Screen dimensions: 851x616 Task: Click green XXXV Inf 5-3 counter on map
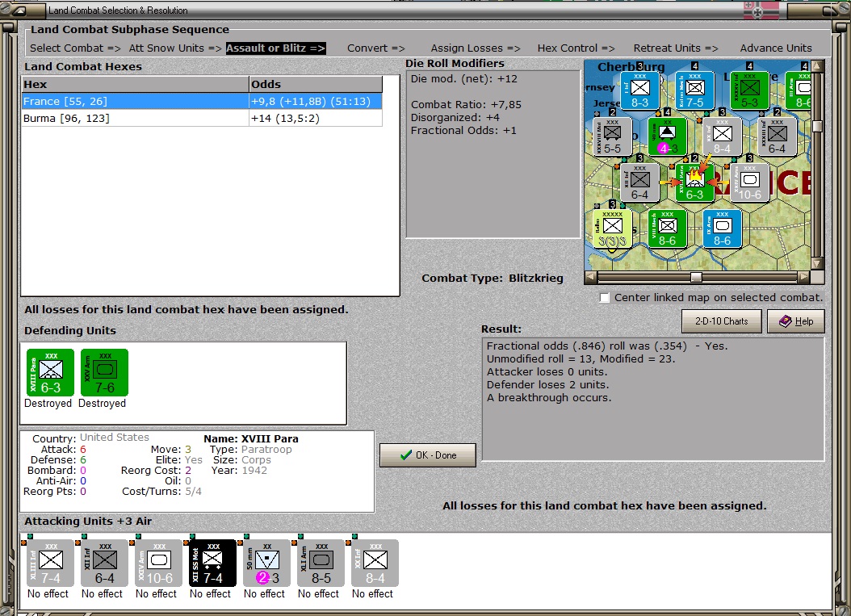tap(749, 90)
